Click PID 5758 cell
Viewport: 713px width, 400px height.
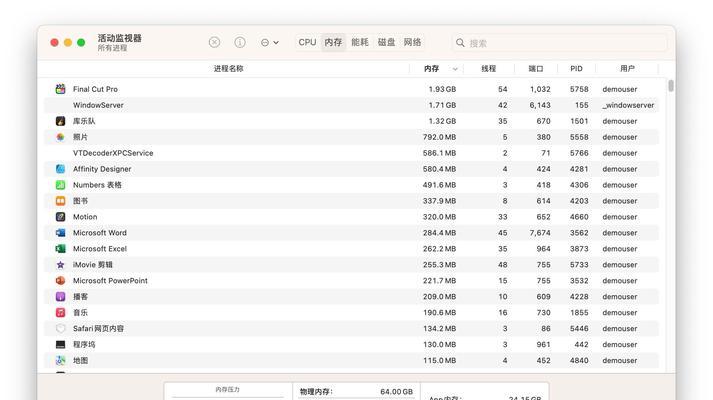coord(579,89)
